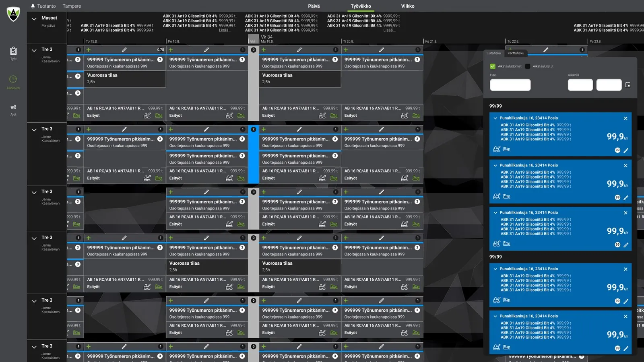The height and width of the screenshot is (362, 644).
Task: Add a job with plus icon in topmost Tre 3 row under To 15.8.
Action: (x=89, y=50)
